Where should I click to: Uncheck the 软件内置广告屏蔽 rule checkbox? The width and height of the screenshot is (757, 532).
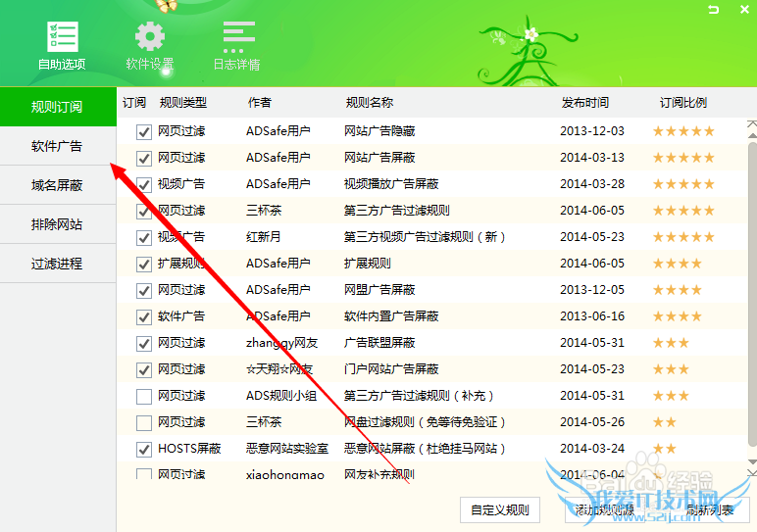(x=144, y=317)
